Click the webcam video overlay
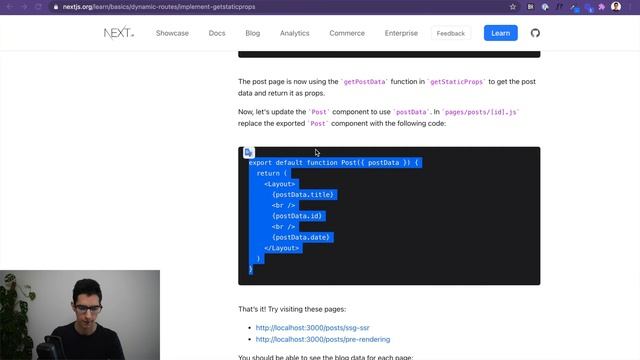The width and height of the screenshot is (640, 360). click(x=80, y=315)
